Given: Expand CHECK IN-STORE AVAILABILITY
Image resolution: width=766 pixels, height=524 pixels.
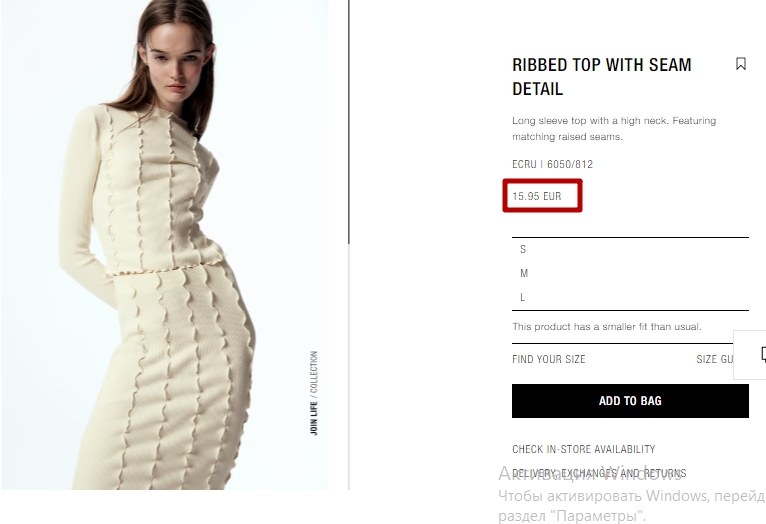Looking at the screenshot, I should [x=584, y=449].
